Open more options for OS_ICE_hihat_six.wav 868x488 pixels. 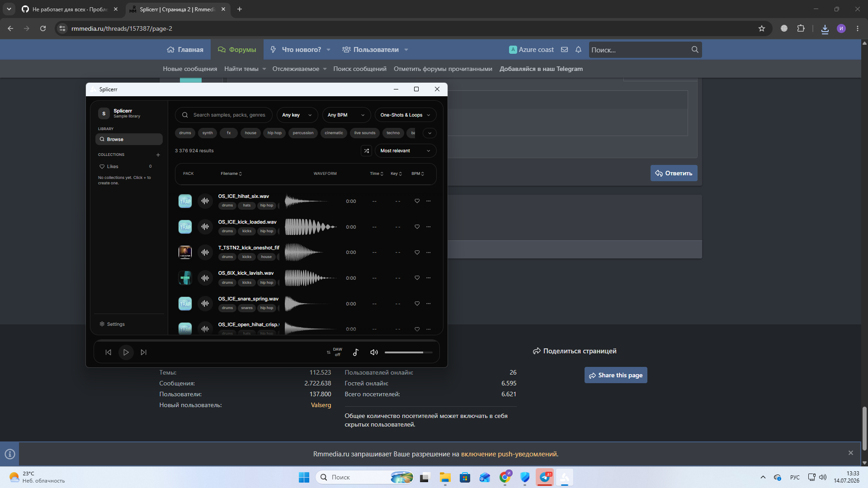(x=429, y=201)
